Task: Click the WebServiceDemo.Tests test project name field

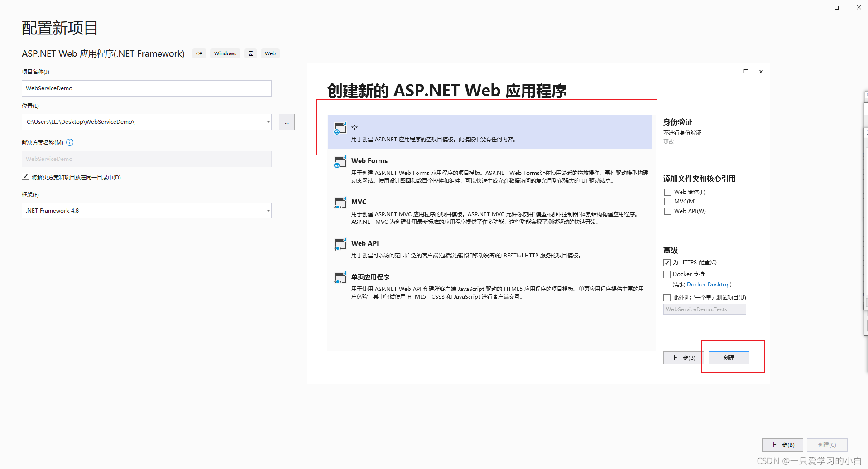Action: point(705,309)
